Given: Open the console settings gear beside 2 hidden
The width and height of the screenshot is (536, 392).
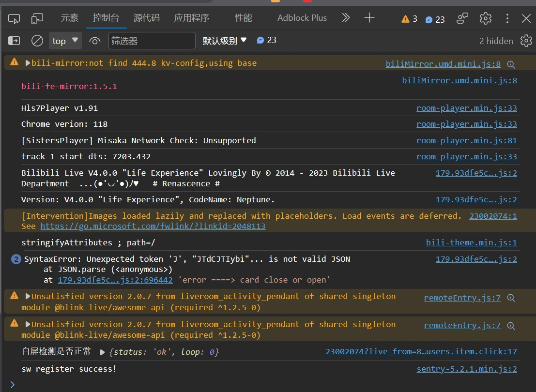Looking at the screenshot, I should click(x=526, y=41).
